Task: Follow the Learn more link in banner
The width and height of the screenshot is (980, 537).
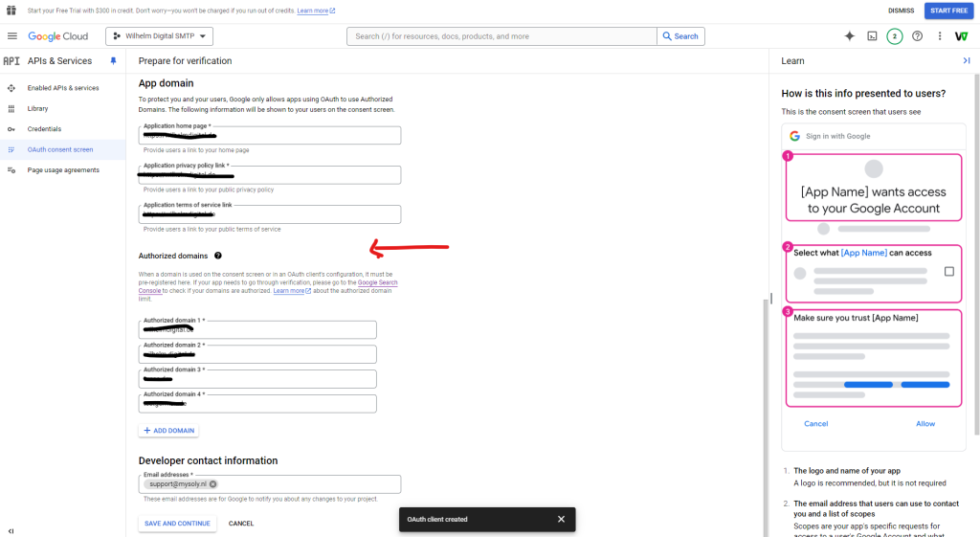Action: pyautogui.click(x=316, y=11)
